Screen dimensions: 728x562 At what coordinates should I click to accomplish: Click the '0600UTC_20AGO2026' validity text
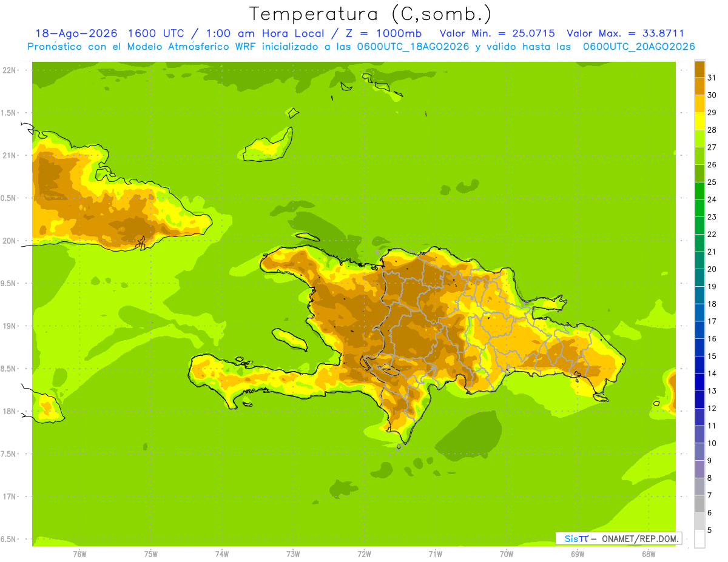tap(639, 47)
